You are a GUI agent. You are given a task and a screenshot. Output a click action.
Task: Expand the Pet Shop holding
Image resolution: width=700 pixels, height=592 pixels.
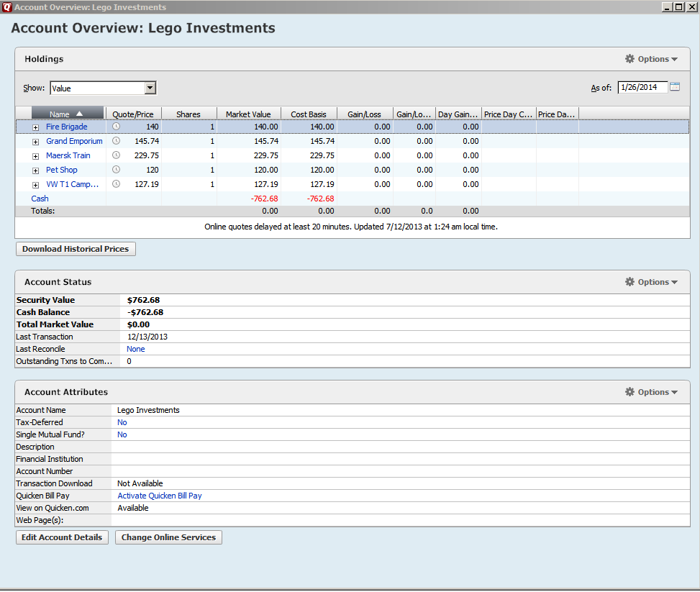36,170
